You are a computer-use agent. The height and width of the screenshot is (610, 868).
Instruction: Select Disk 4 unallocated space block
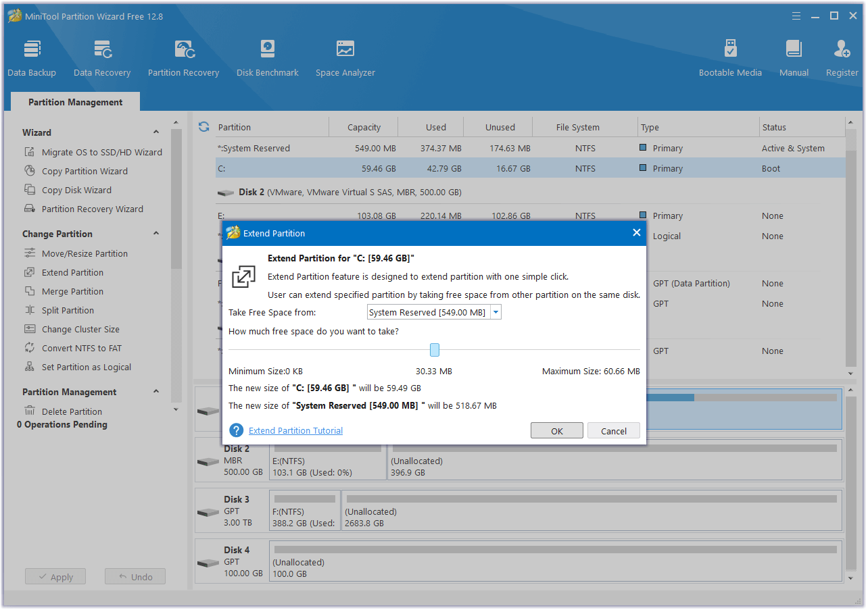(556, 561)
